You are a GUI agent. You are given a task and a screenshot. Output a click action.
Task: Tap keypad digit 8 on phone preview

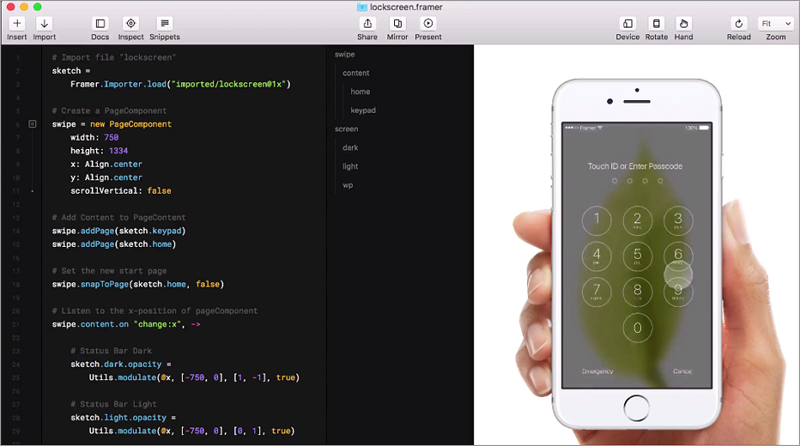pos(637,292)
